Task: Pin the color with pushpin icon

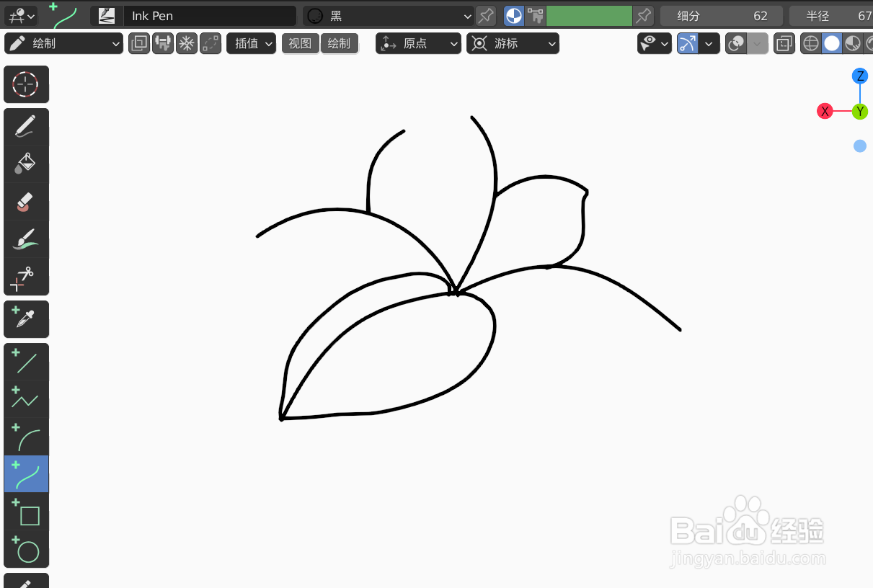Action: (643, 15)
